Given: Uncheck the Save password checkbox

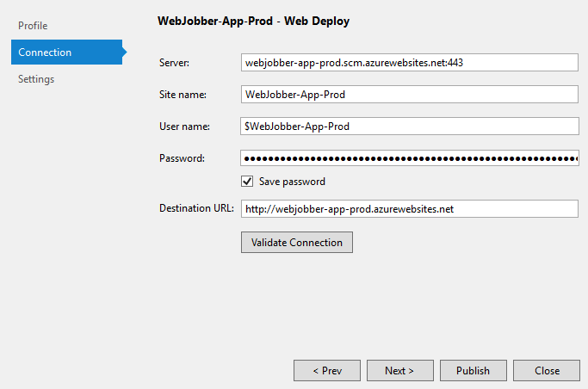Looking at the screenshot, I should (247, 182).
